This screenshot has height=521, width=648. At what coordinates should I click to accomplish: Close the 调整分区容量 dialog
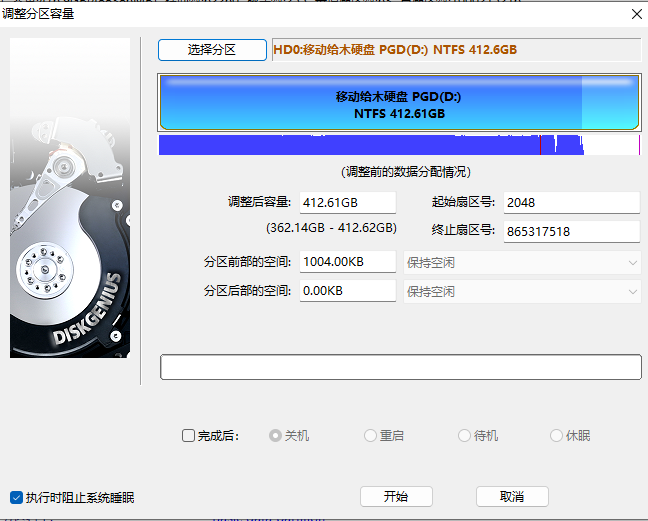click(636, 13)
